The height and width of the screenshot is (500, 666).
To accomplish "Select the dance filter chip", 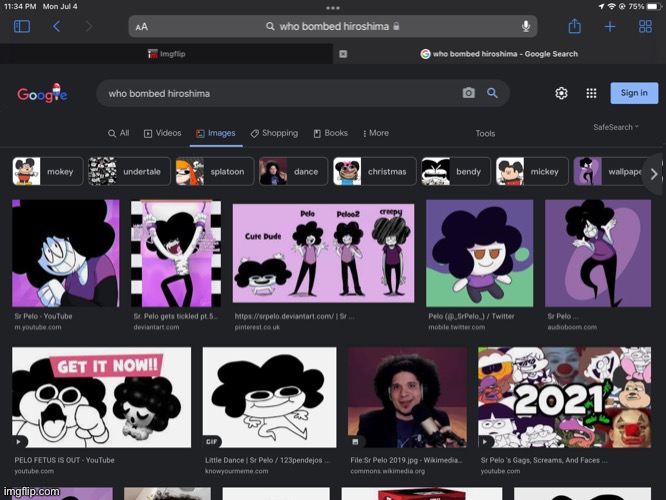I will click(293, 171).
